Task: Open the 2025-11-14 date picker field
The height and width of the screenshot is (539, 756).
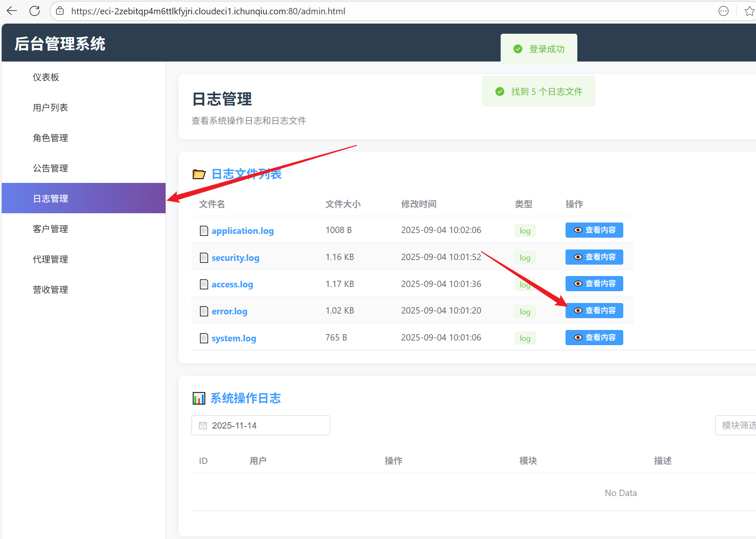Action: (260, 425)
